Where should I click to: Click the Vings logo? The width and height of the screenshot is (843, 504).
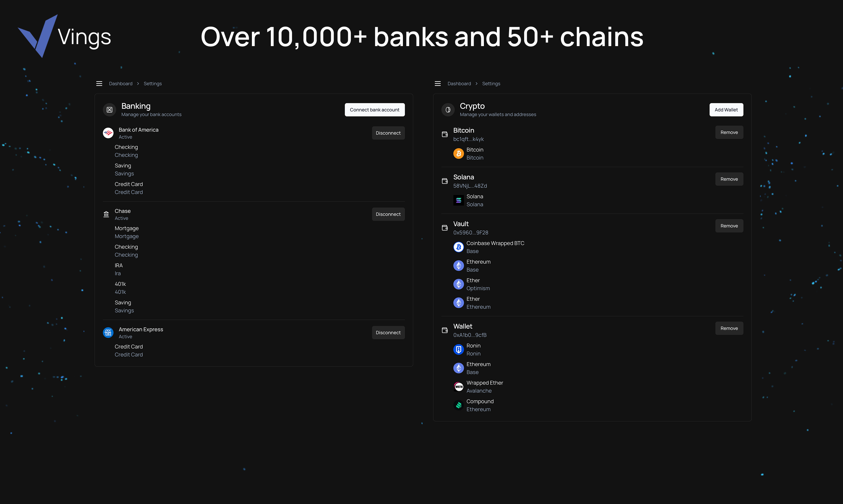click(x=65, y=36)
